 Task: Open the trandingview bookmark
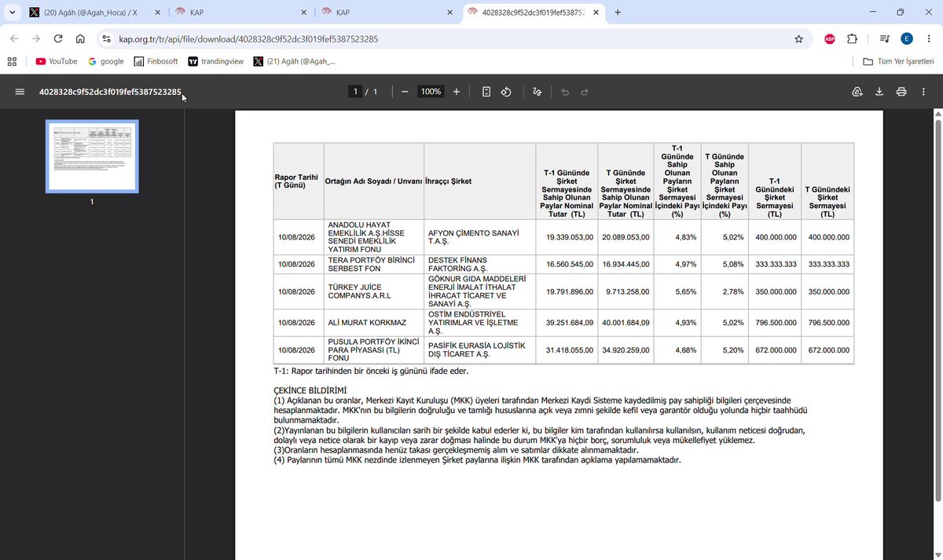[x=215, y=61]
